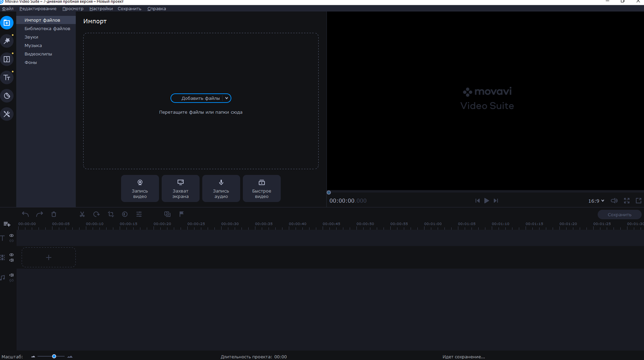Click the Сохранить button above timeline
The height and width of the screenshot is (360, 644).
point(620,215)
